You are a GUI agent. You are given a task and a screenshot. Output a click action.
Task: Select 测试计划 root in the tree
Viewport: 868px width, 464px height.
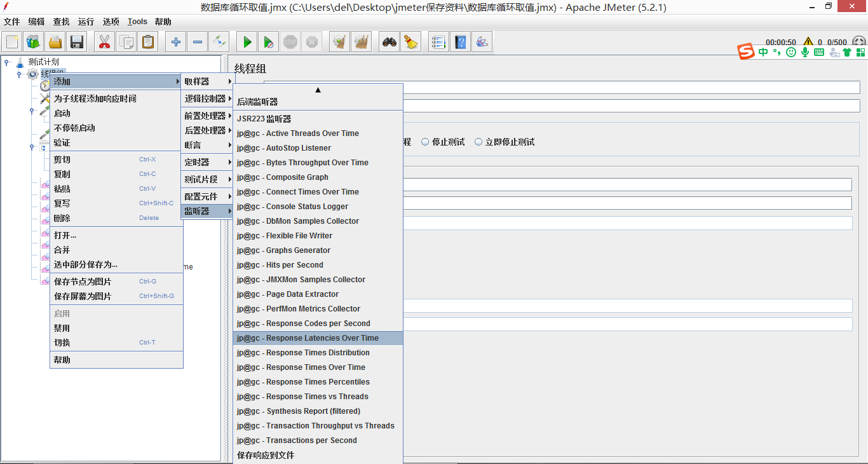point(43,62)
